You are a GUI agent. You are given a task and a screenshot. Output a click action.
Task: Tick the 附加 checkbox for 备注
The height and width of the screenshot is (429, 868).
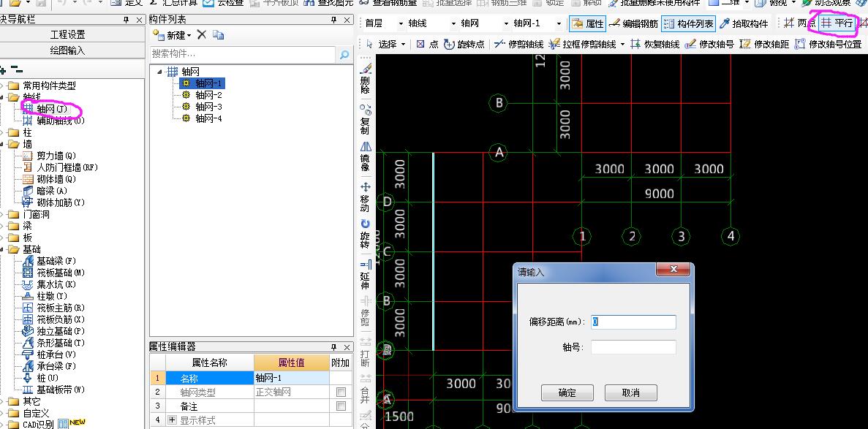coord(341,406)
